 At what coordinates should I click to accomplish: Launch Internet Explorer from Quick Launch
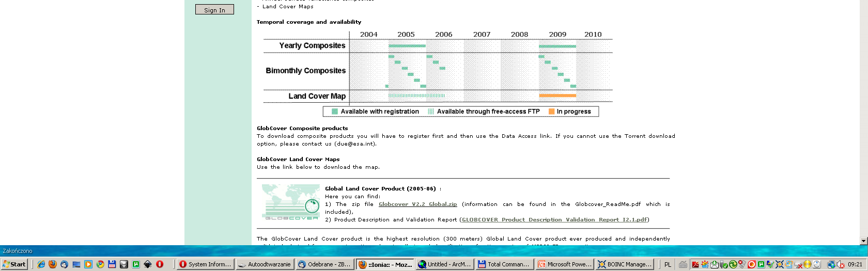(x=41, y=264)
